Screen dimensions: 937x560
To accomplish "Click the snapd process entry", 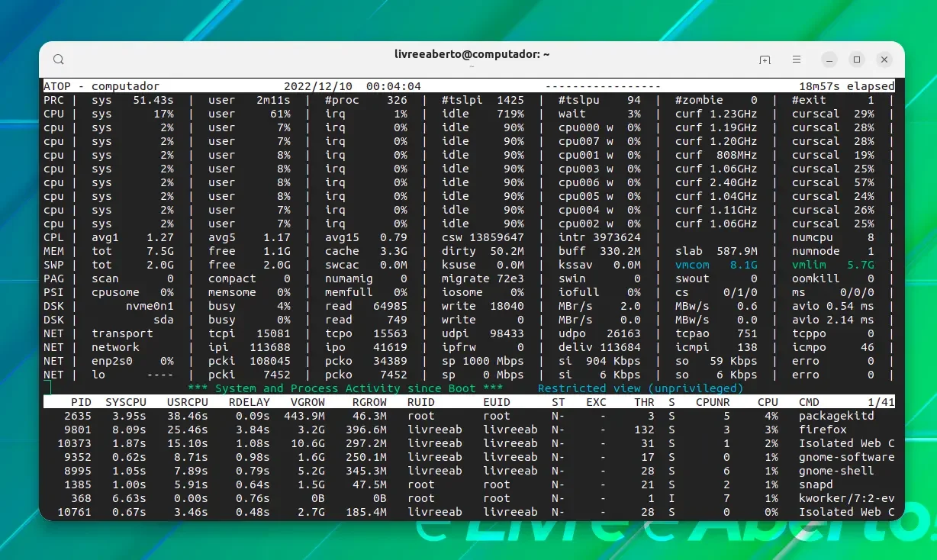I will pyautogui.click(x=816, y=484).
